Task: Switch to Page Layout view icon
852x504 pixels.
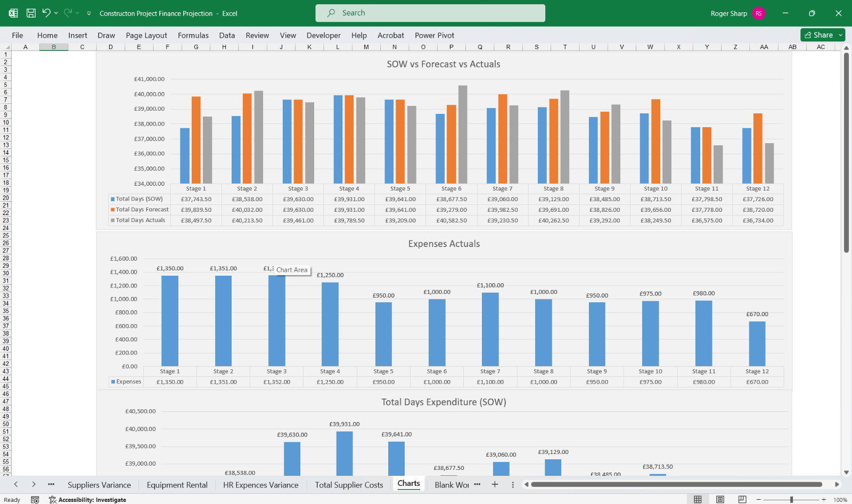Action: (720, 499)
